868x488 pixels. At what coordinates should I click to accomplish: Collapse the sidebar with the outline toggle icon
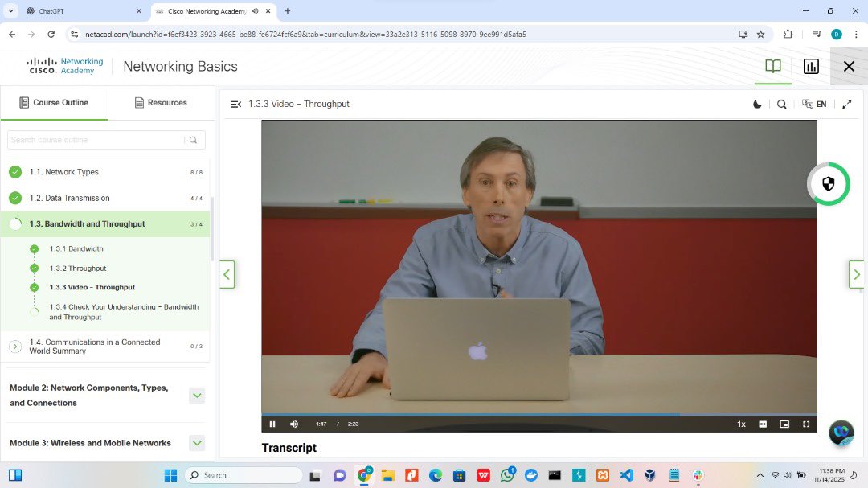[235, 104]
